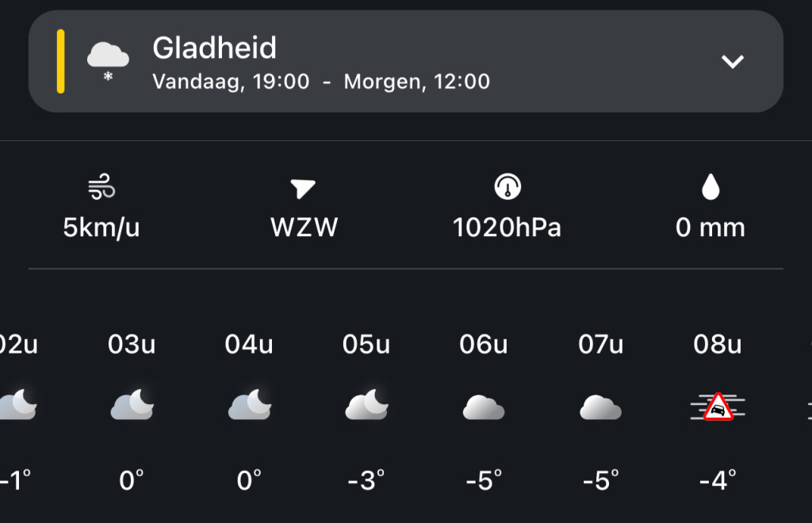The height and width of the screenshot is (523, 812).
Task: Click the warning time range Vandaag 19:00
Action: point(231,82)
